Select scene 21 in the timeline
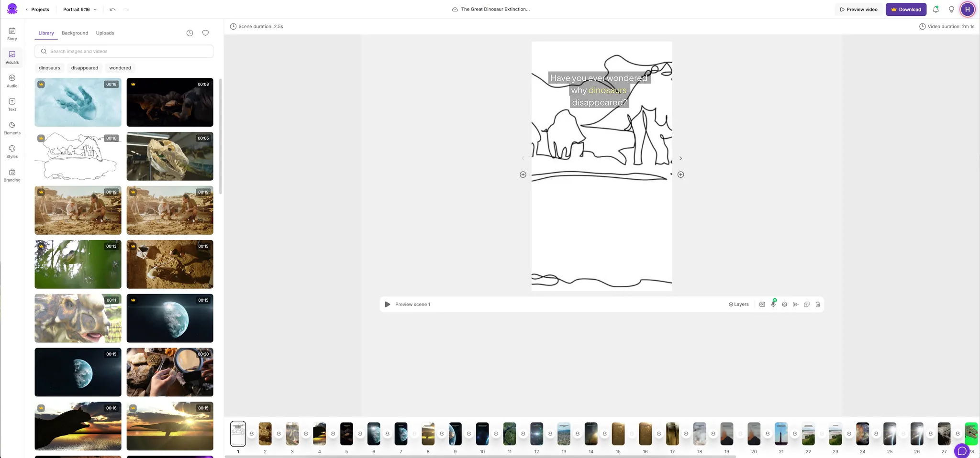The width and height of the screenshot is (980, 458). click(x=781, y=434)
